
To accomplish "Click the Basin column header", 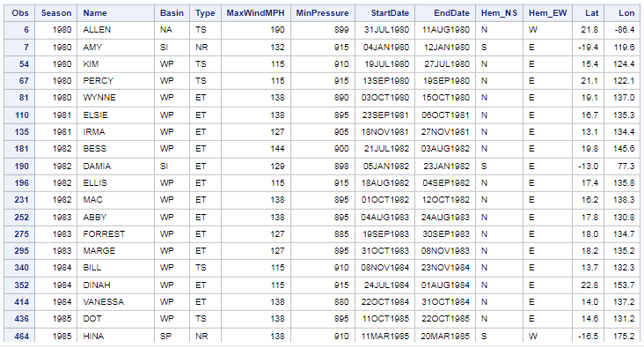I will (172, 13).
